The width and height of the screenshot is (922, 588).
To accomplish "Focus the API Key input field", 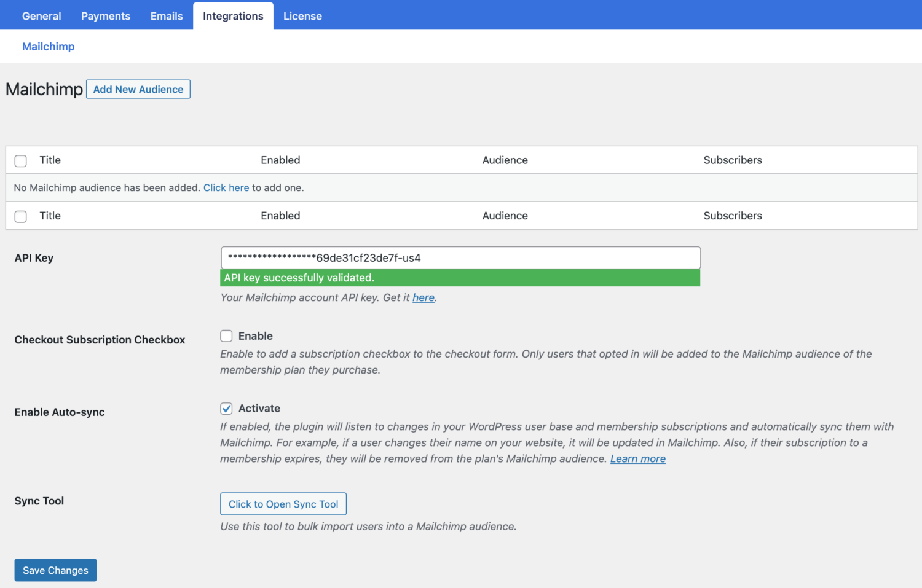I will [460, 257].
